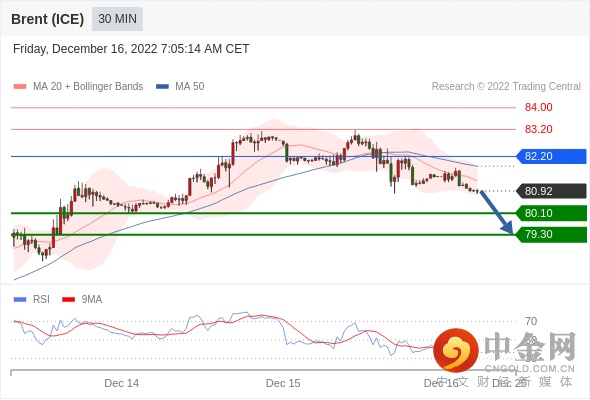Click the RSI legend color swatch
This screenshot has height=400, width=590.
[x=20, y=300]
